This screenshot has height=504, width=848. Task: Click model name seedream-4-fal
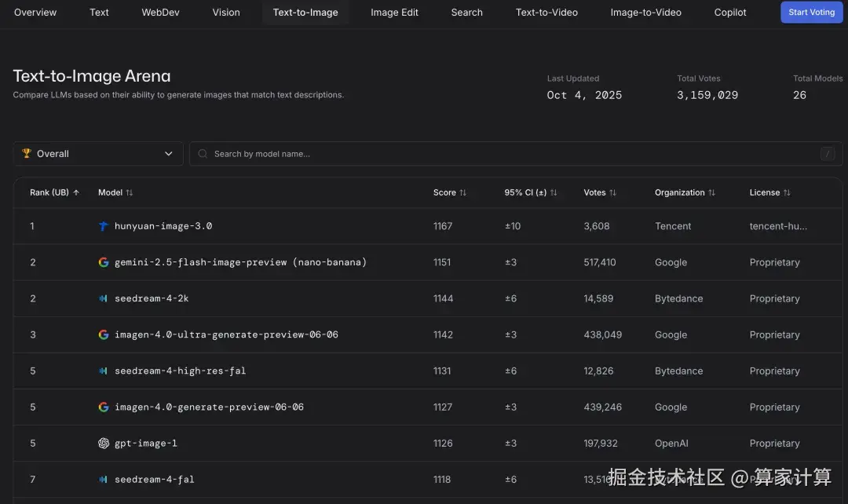click(x=154, y=480)
